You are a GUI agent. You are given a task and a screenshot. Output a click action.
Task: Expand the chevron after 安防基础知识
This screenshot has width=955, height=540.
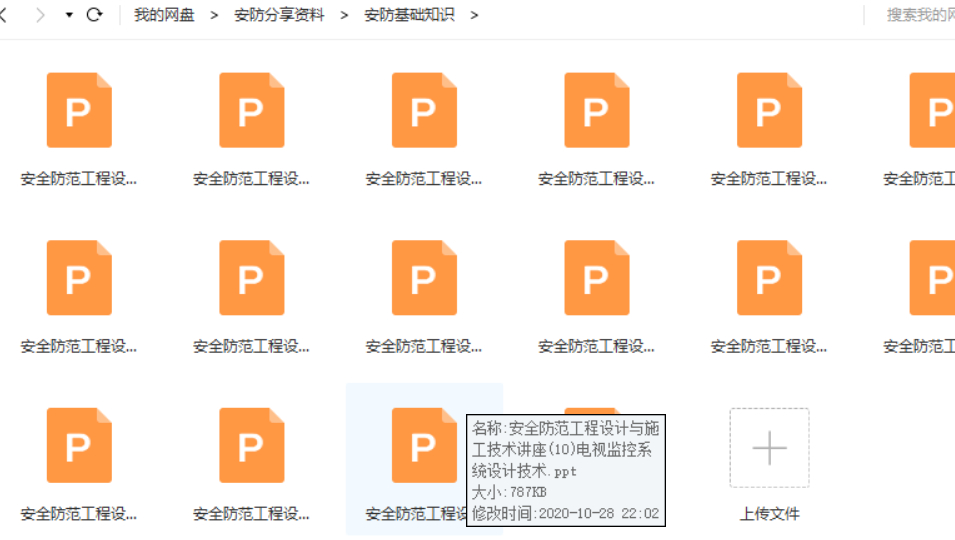[x=474, y=15]
